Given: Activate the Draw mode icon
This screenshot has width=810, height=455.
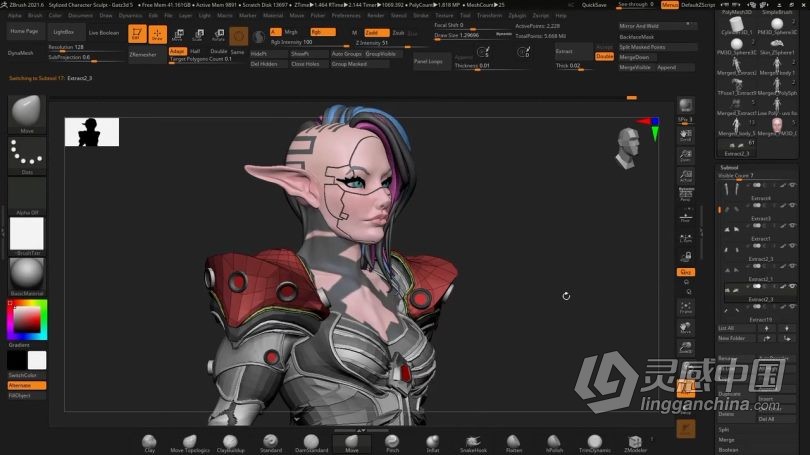Looking at the screenshot, I should coord(158,34).
